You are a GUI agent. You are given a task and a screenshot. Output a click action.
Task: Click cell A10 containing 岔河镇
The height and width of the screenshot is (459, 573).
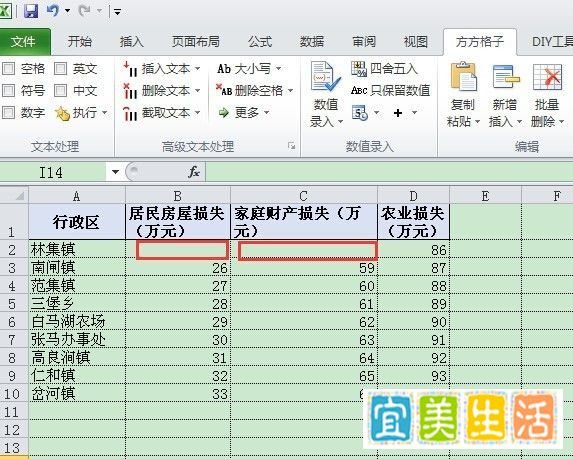(x=77, y=394)
